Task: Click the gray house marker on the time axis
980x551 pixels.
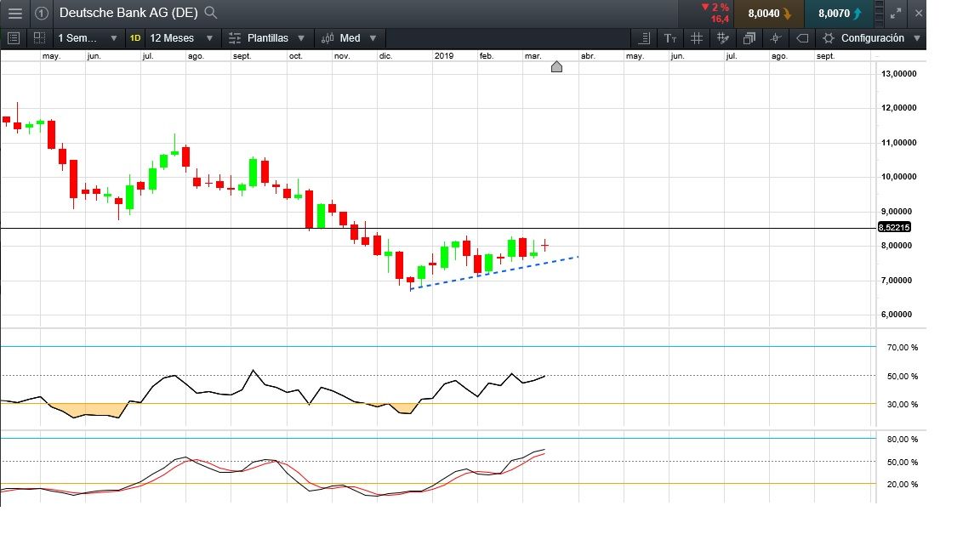Action: 557,67
